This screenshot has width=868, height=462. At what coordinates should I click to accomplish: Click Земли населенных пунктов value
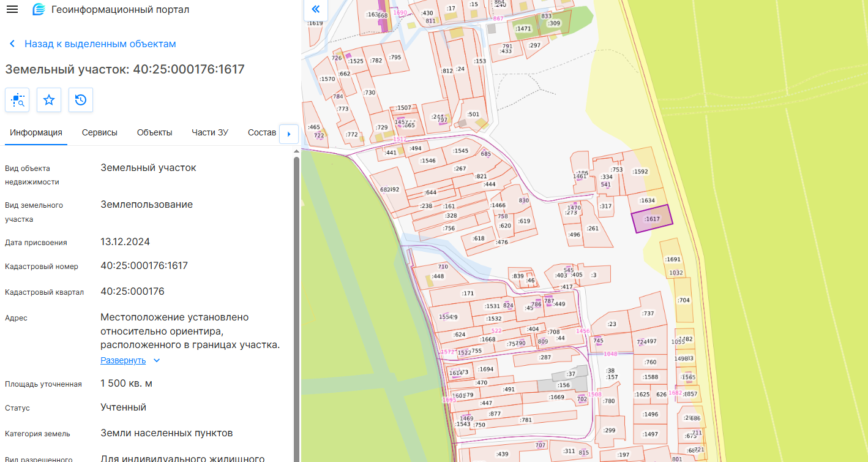(166, 433)
